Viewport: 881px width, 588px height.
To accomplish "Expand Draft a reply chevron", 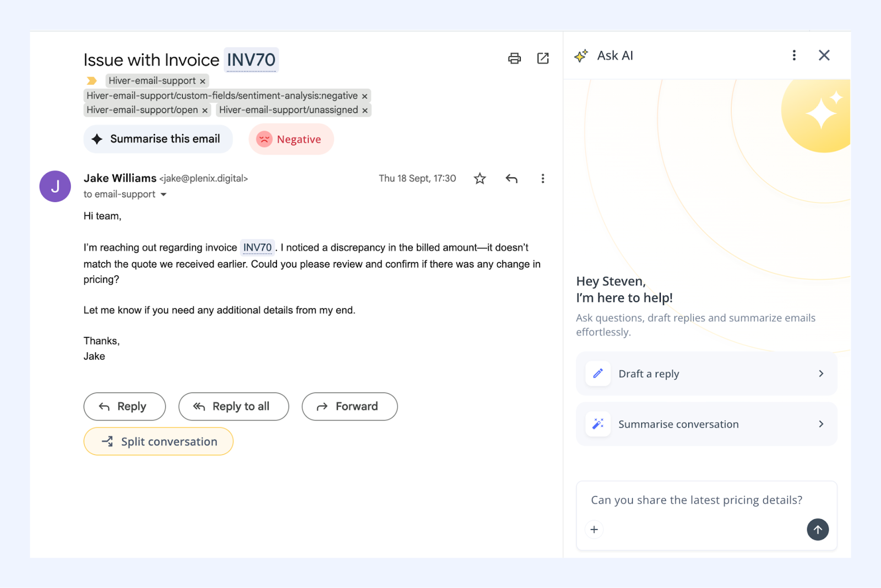I will point(821,374).
